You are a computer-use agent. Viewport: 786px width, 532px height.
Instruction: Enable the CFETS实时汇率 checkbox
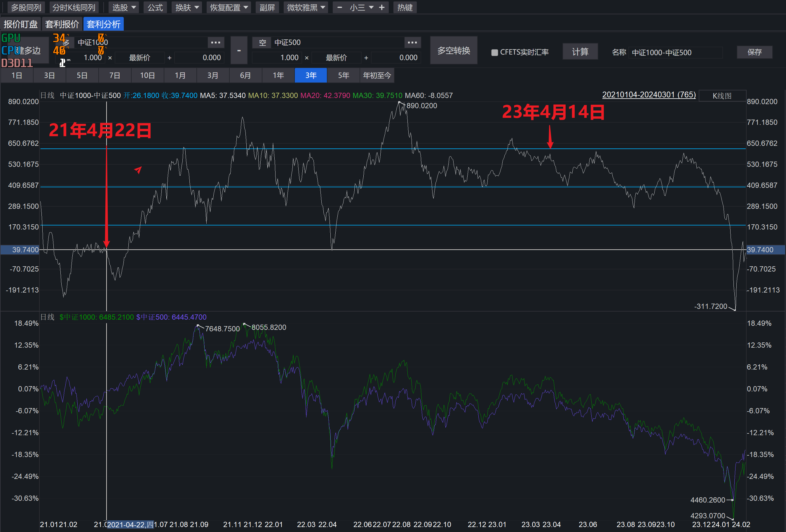pos(494,52)
